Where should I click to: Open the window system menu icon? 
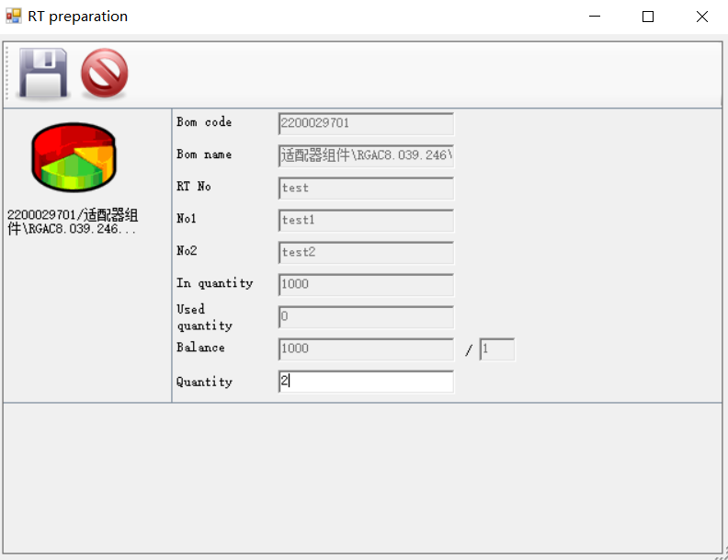14,17
